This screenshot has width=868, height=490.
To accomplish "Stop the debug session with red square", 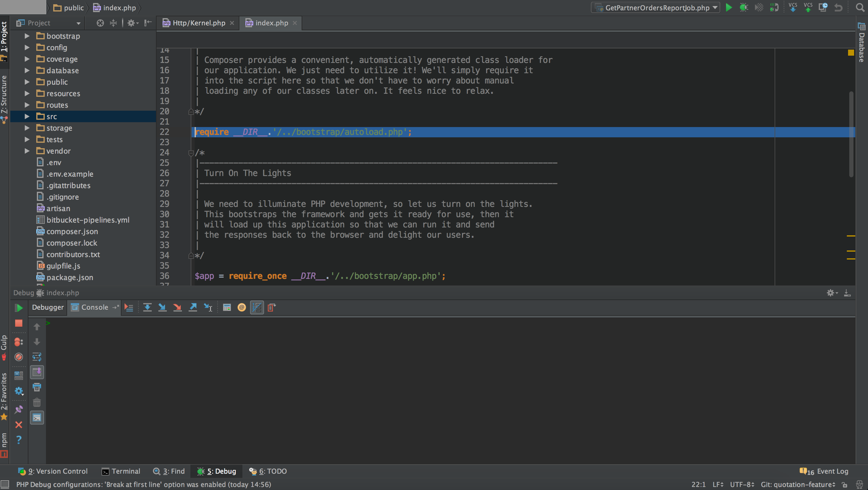I will coord(18,323).
